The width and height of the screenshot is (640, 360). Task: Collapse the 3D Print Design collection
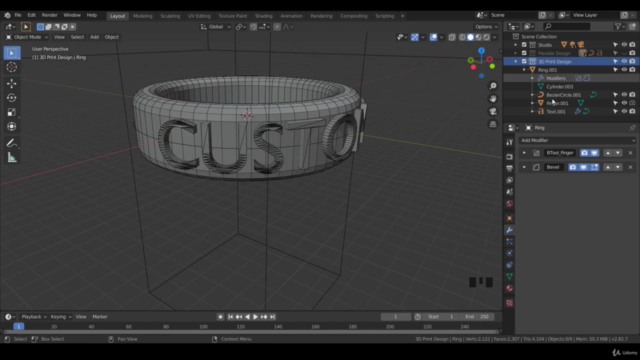click(516, 62)
